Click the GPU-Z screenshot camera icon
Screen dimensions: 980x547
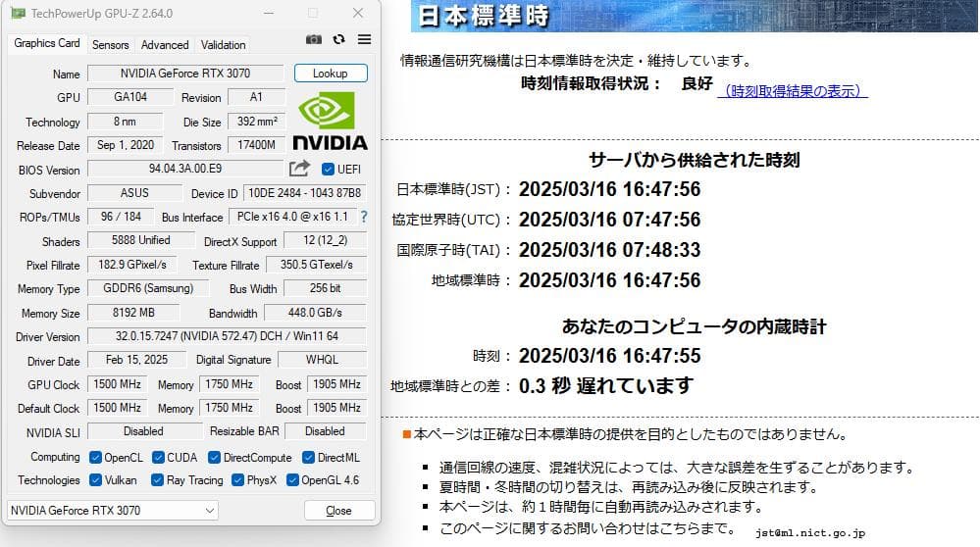coord(314,39)
